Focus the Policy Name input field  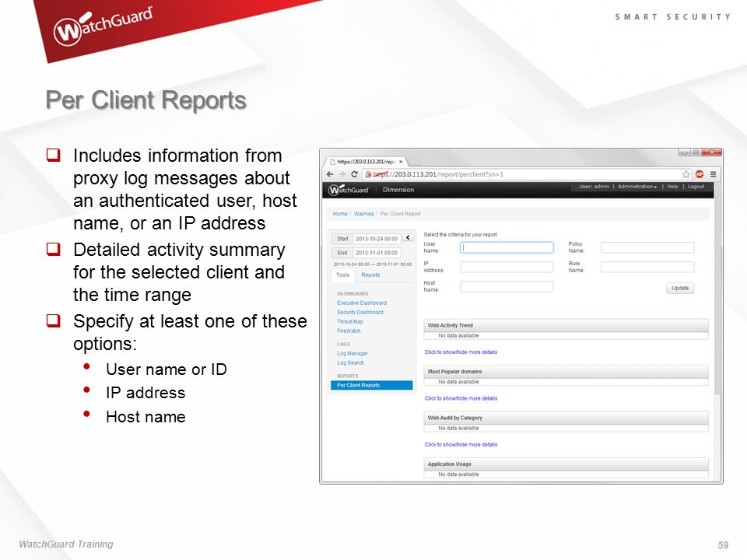pos(647,247)
